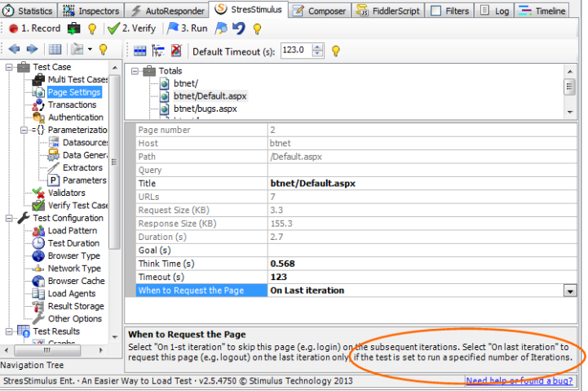Click the 1. Record button

click(34, 29)
